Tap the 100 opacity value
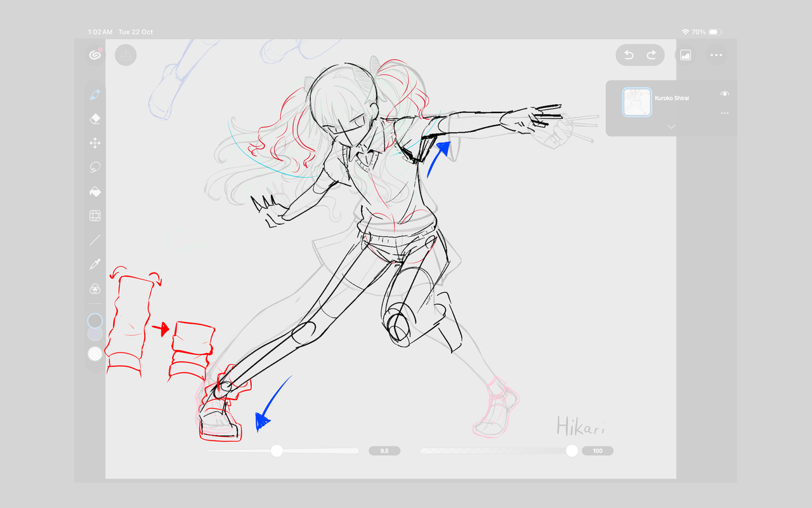 [x=598, y=451]
